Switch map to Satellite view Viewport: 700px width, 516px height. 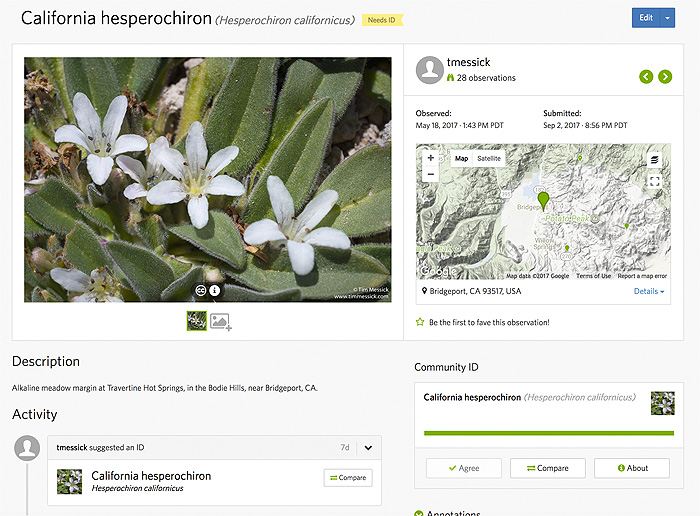tap(489, 158)
